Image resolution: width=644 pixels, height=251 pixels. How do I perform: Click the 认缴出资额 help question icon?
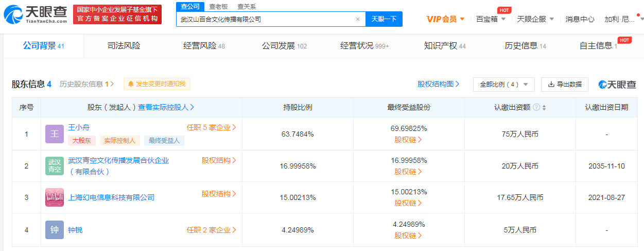tap(536, 107)
